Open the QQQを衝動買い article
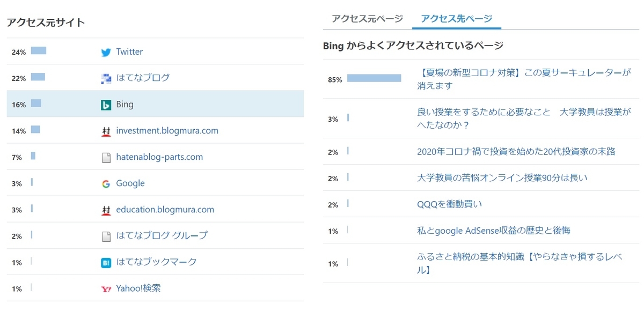This screenshot has width=644, height=333. point(449,204)
